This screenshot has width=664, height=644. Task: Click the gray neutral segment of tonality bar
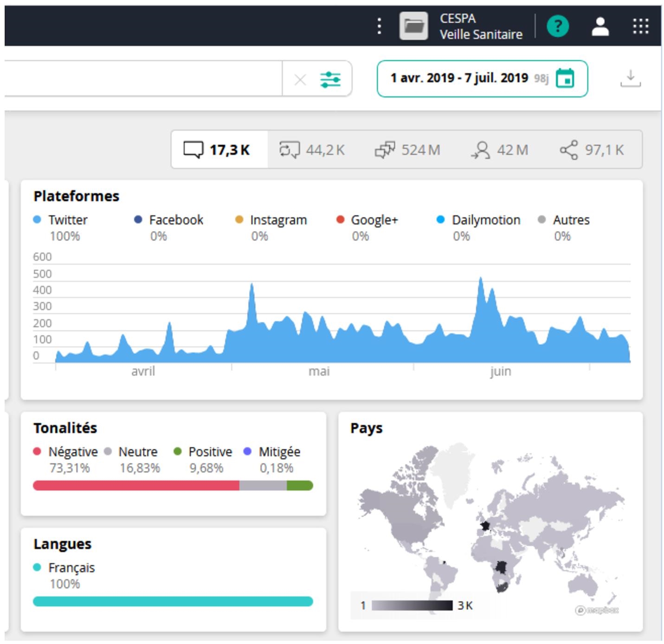tap(263, 485)
